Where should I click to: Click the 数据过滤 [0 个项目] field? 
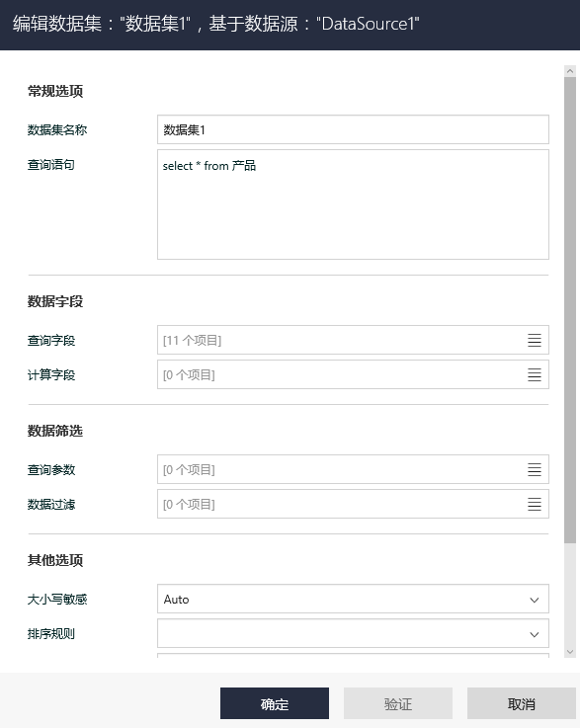(353, 504)
